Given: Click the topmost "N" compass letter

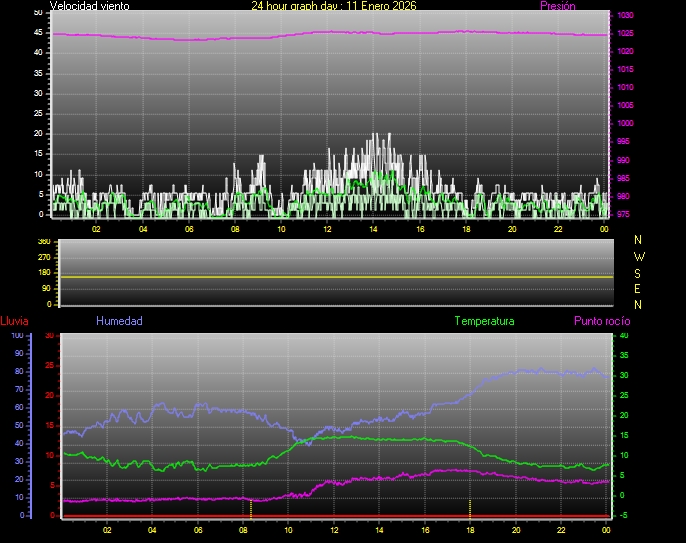Looking at the screenshot, I should [639, 240].
